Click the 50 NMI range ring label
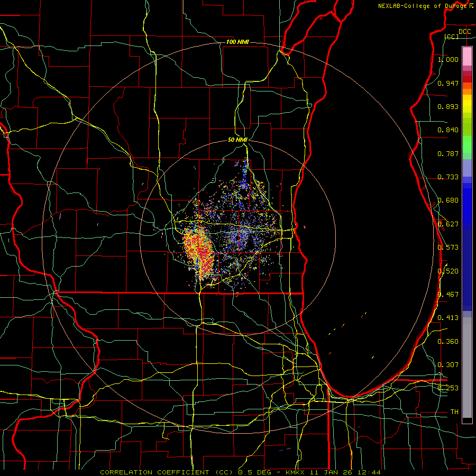 coord(237,140)
